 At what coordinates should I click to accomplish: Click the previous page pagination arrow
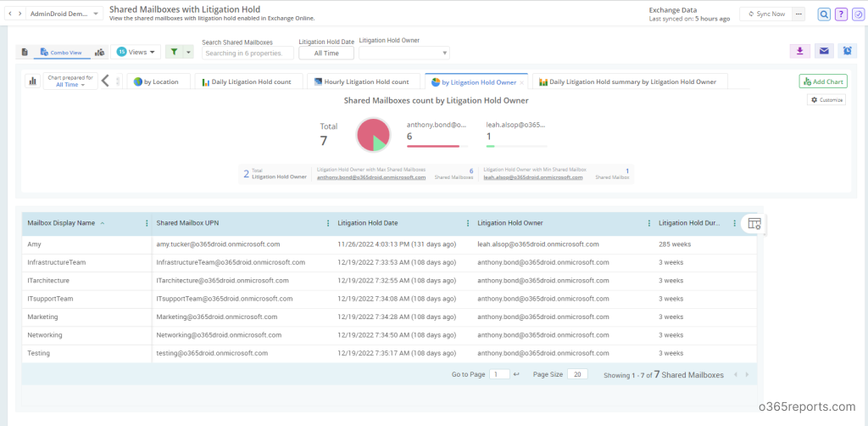pyautogui.click(x=736, y=375)
